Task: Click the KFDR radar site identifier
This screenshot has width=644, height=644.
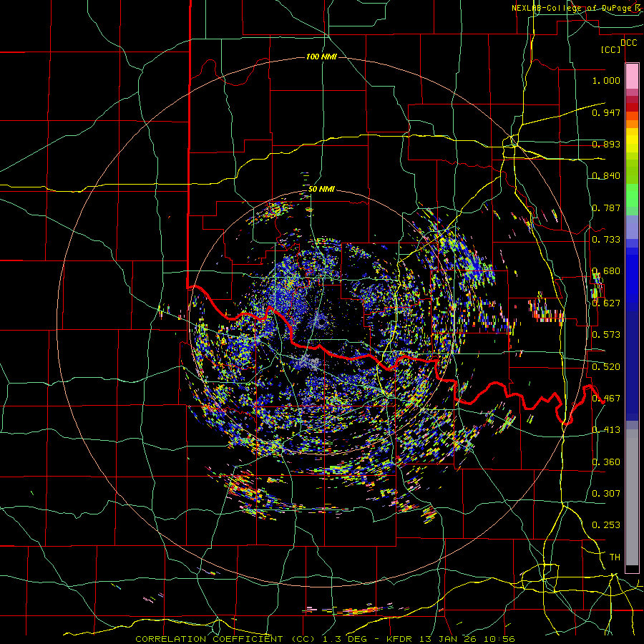Action: (399, 639)
